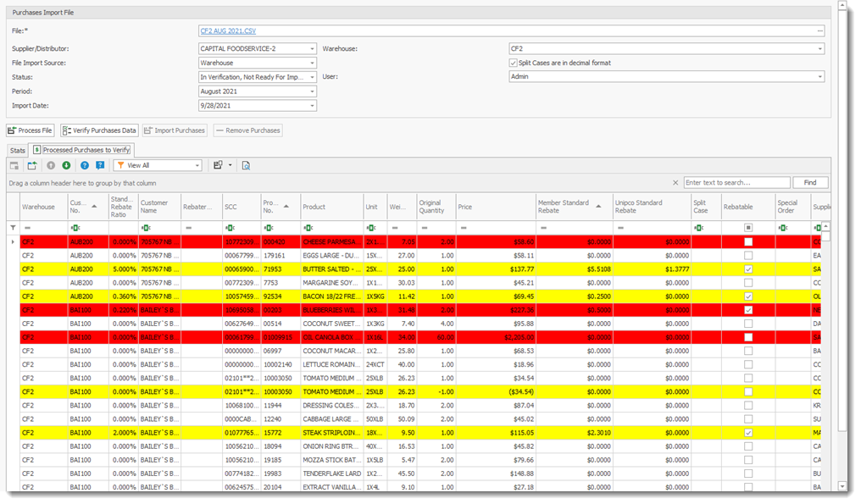Viewport: 861px width, 504px height.
Task: Open the blue help circle icon
Action: [x=85, y=165]
